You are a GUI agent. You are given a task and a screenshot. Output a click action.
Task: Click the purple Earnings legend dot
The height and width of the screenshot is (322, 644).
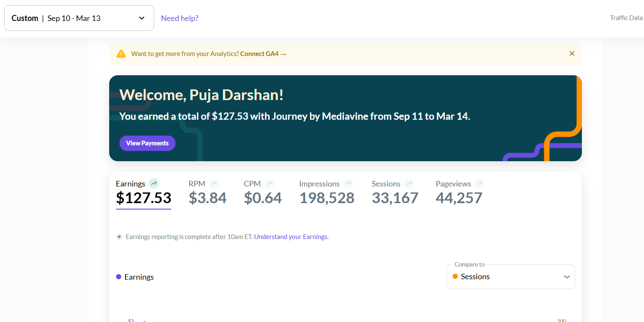pos(119,277)
